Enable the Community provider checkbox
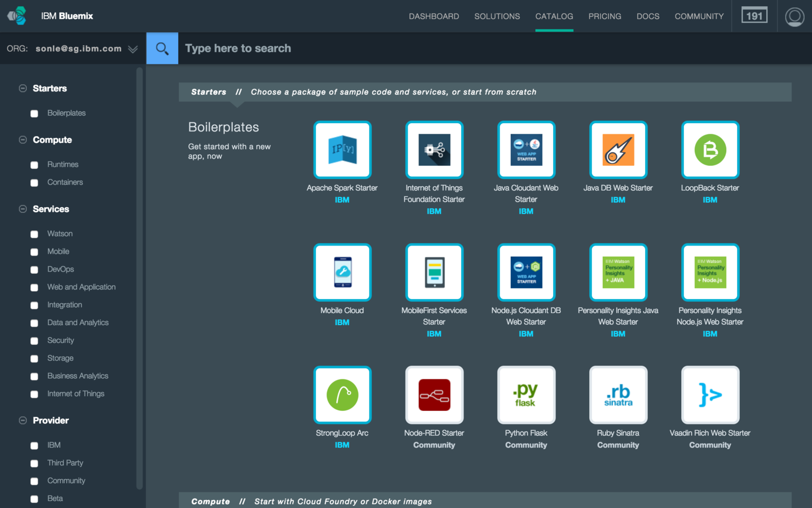812x508 pixels. click(x=34, y=481)
